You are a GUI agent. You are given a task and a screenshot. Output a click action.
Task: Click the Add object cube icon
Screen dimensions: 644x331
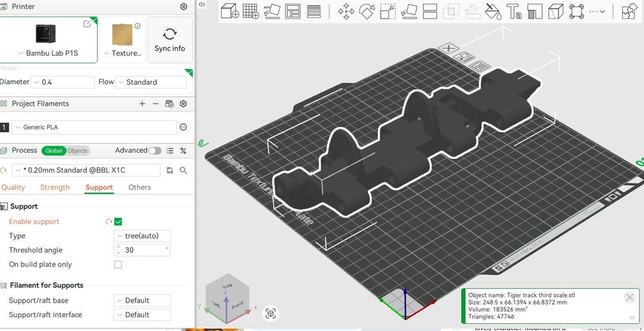click(x=230, y=11)
